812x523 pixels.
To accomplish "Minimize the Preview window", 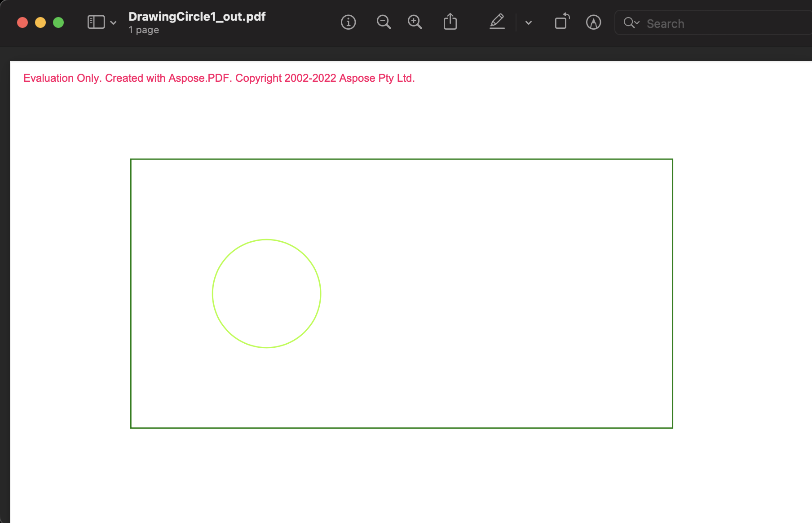I will pyautogui.click(x=40, y=22).
